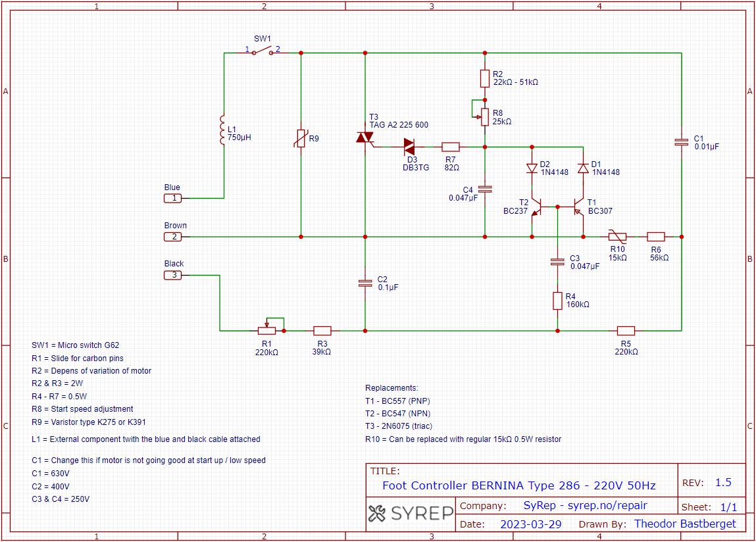Click connector pin 3 labeled Black

(172, 274)
